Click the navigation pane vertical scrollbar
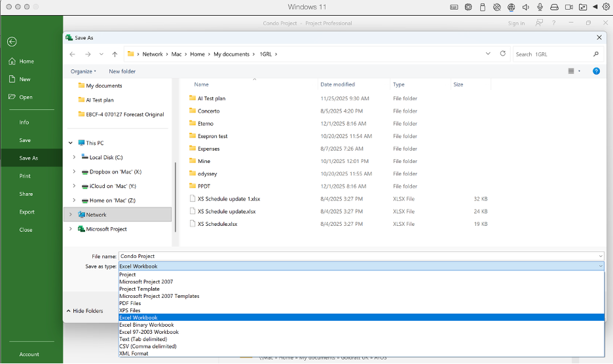Screen dimensions: 613x364 pyautogui.click(x=175, y=196)
